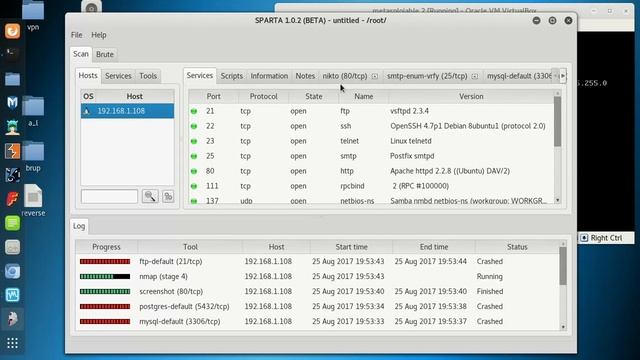Image resolution: width=640 pixels, height=360 pixels.
Task: Open the mysql-default (3306) tab
Action: point(519,76)
